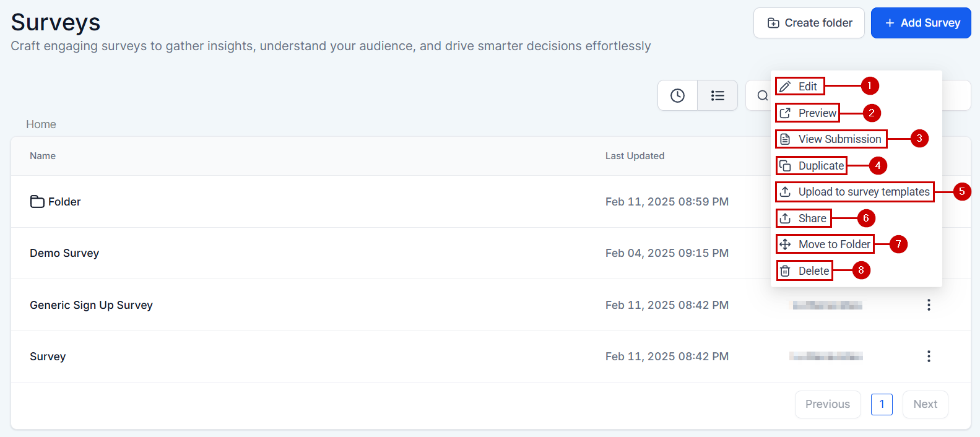Image resolution: width=980 pixels, height=437 pixels.
Task: Open kebab menu for Generic Sign Up Survey
Action: coord(928,305)
